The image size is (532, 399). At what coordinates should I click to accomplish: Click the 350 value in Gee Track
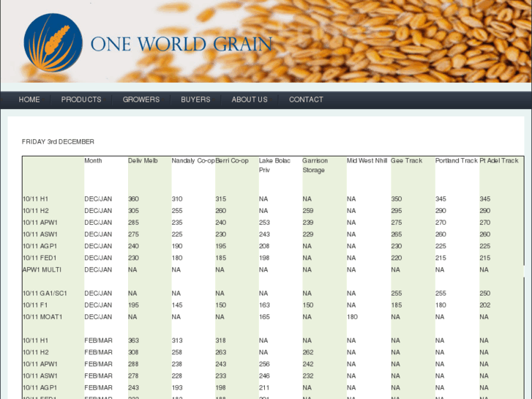(397, 198)
